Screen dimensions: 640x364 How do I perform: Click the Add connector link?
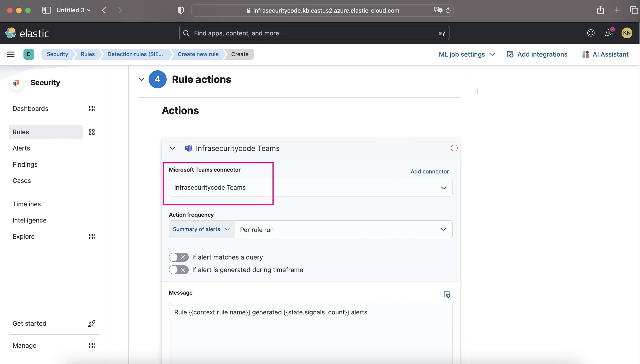click(x=429, y=172)
